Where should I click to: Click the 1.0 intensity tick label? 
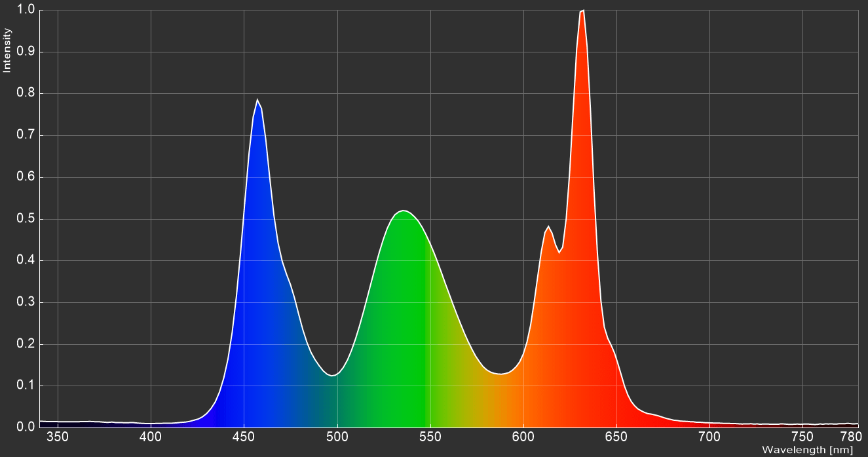[27, 10]
